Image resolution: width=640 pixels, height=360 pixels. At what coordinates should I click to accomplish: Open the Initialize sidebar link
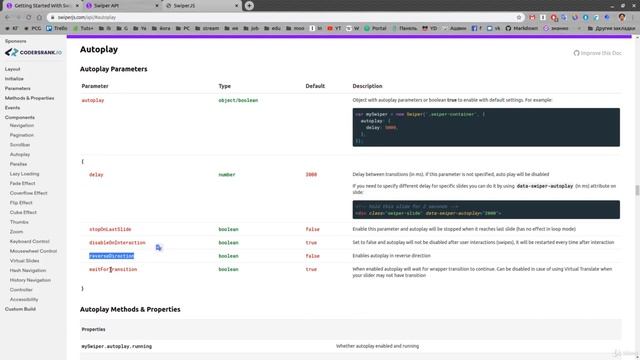tap(14, 79)
